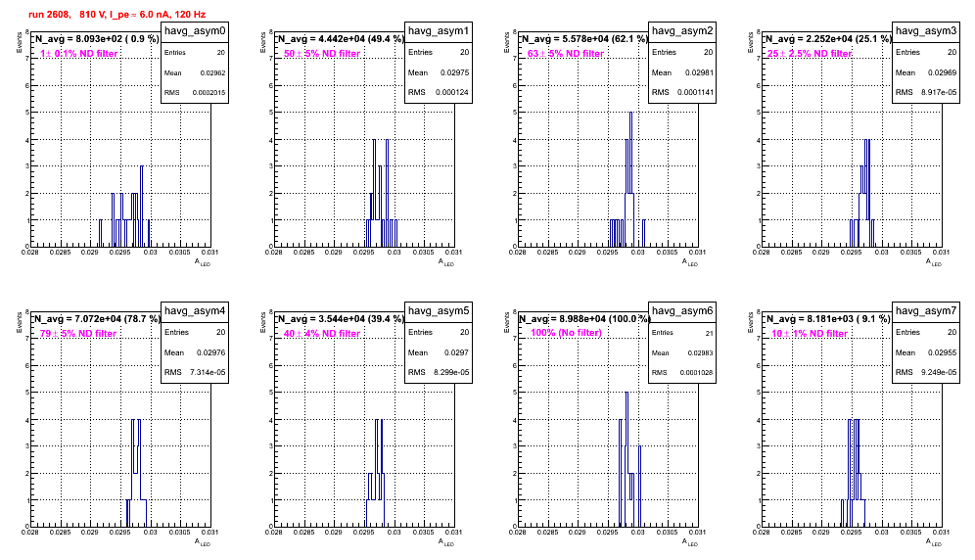This screenshot has height=560, width=975.
Task: Select the havg_asym4 stats box title
Action: click(195, 311)
